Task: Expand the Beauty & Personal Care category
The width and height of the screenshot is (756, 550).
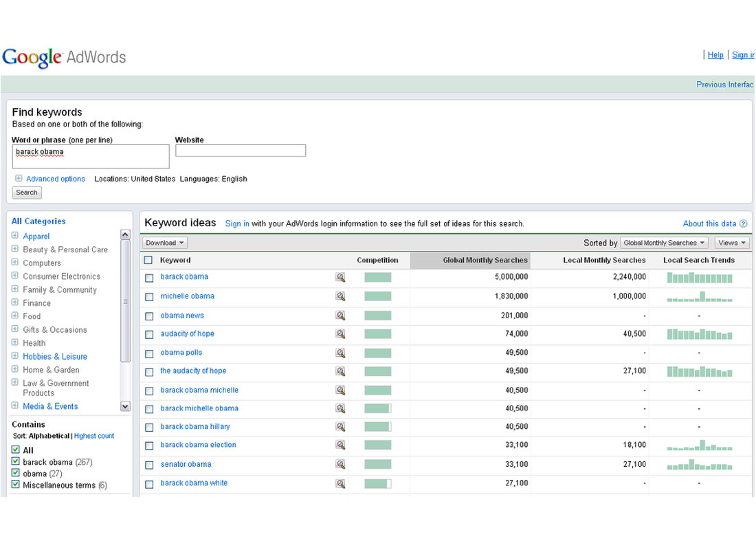Action: click(15, 249)
